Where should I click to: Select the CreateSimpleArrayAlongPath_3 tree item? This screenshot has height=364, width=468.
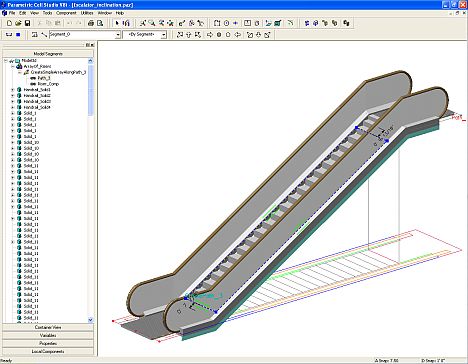tap(58, 72)
